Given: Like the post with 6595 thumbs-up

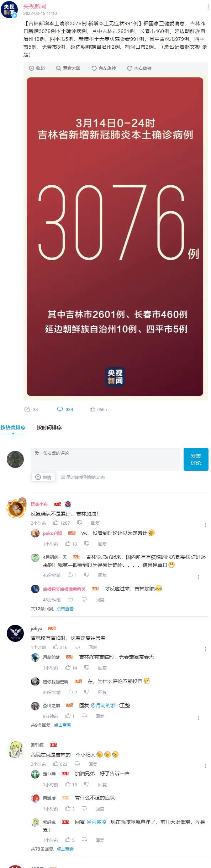Looking at the screenshot, I should tap(93, 409).
